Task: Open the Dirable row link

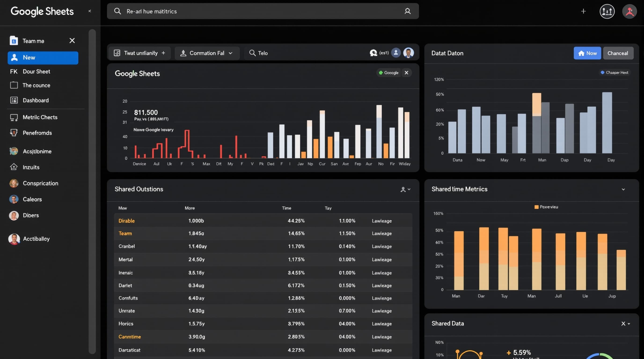Action: (127, 221)
